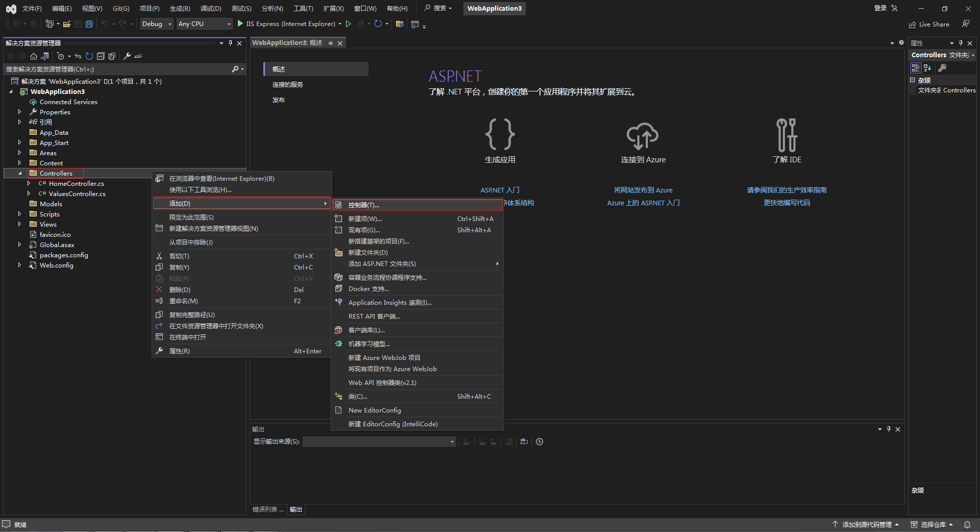Click the pending changes filter clock icon
Image resolution: width=980 pixels, height=532 pixels.
click(x=60, y=56)
